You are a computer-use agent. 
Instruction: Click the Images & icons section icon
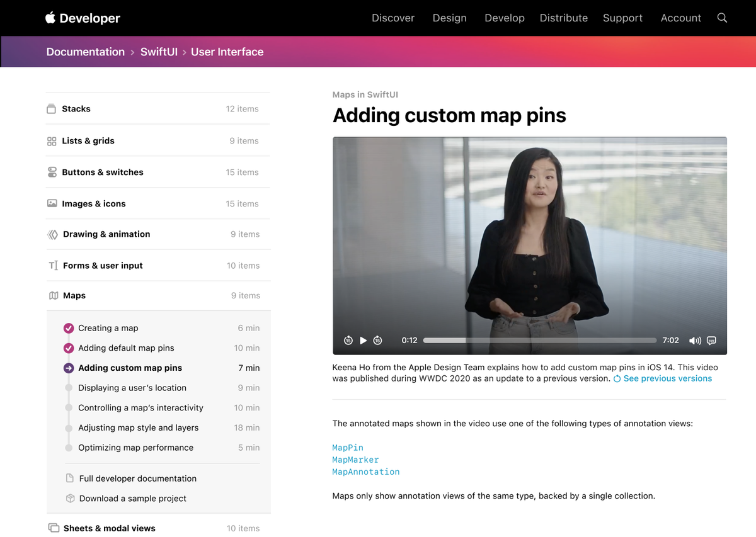[52, 203]
